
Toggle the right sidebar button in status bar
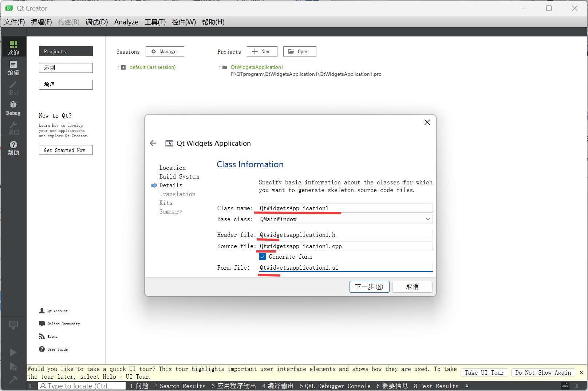tap(576, 386)
